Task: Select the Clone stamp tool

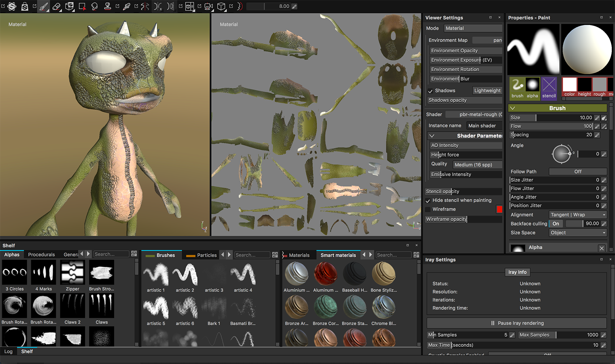Action: (x=108, y=6)
